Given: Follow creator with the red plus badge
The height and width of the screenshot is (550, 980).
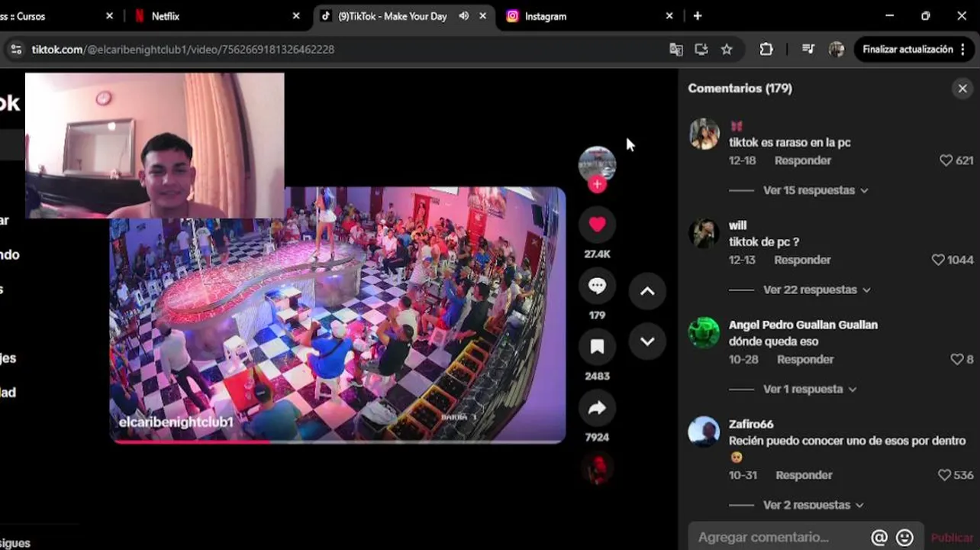Looking at the screenshot, I should click(x=597, y=185).
